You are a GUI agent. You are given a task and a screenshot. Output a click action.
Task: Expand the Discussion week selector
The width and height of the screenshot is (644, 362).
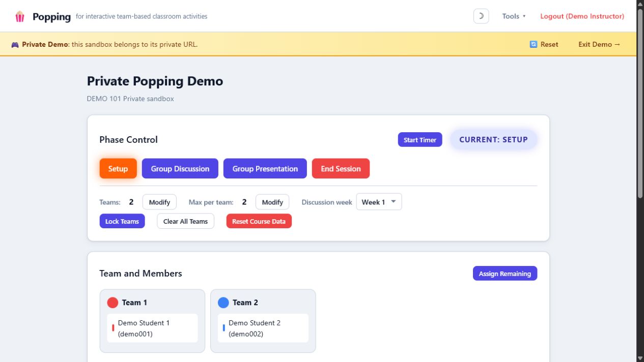point(379,202)
